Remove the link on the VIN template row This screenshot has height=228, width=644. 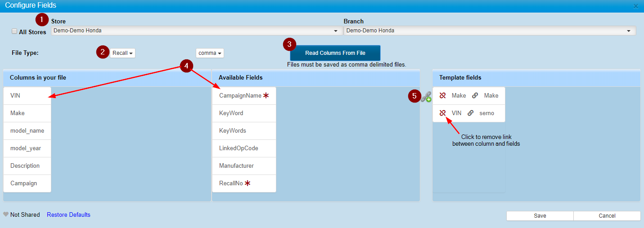[442, 113]
